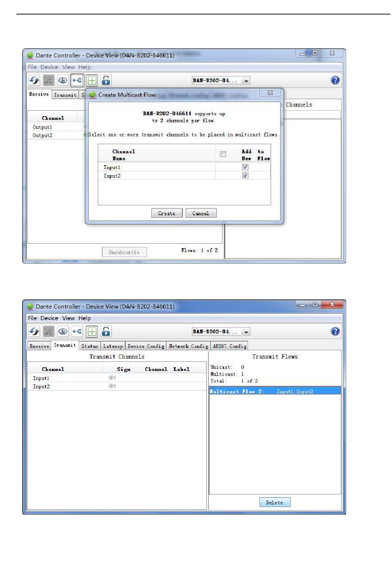Click the greyed tools icon behind the Create Multicast Flow dialog
Screen dimensions: 392x575
49,80
